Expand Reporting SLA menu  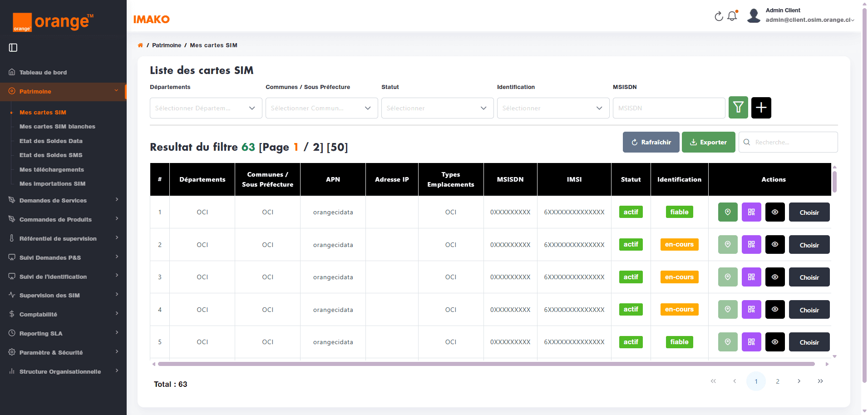63,333
